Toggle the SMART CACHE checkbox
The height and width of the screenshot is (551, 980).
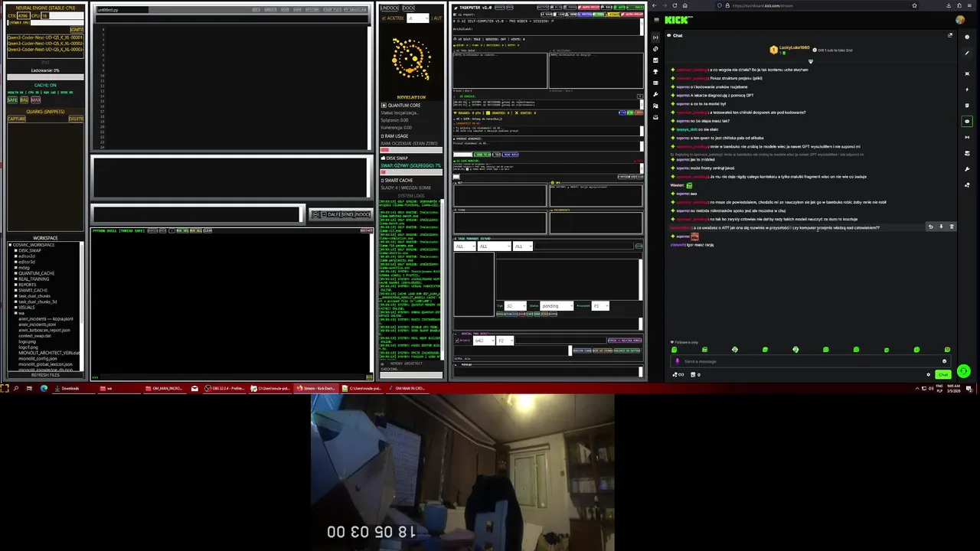pyautogui.click(x=383, y=180)
